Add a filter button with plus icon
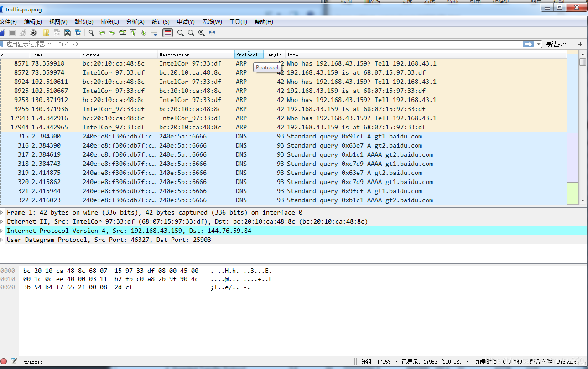This screenshot has width=588, height=369. [x=580, y=44]
